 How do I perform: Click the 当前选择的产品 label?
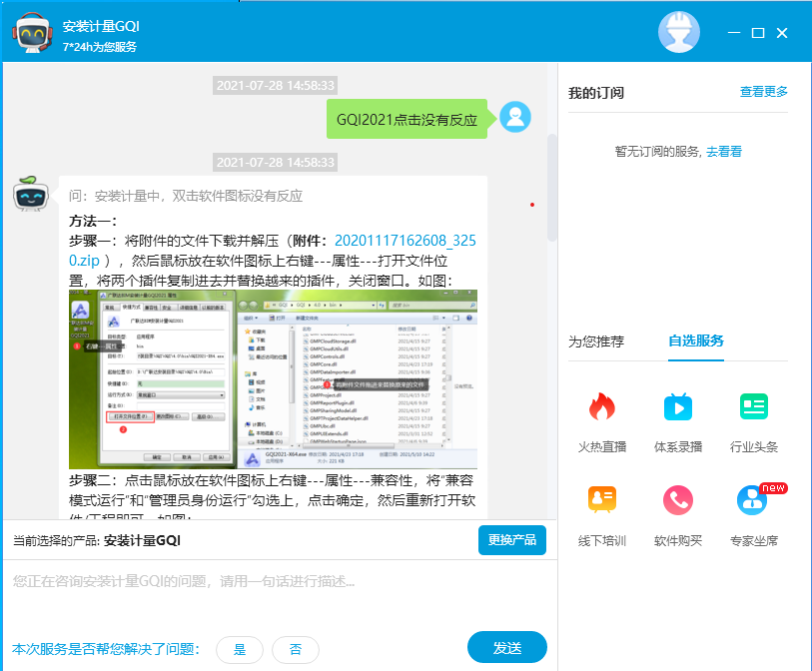click(x=57, y=540)
